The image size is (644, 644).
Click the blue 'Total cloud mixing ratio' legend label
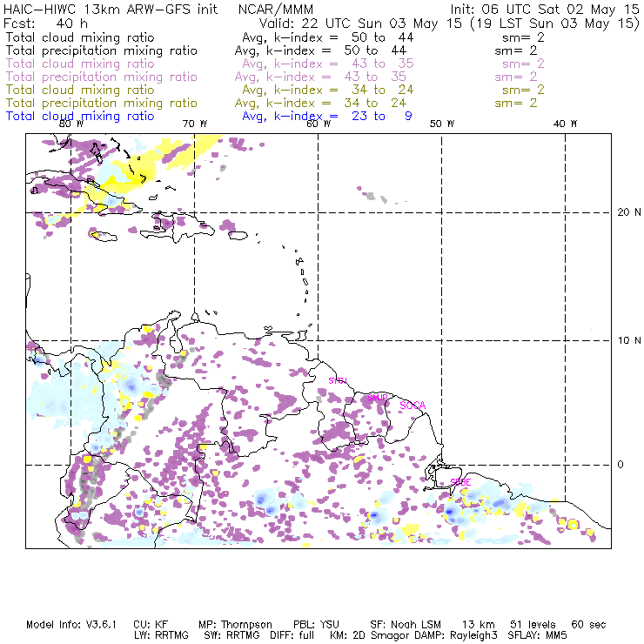click(x=80, y=116)
